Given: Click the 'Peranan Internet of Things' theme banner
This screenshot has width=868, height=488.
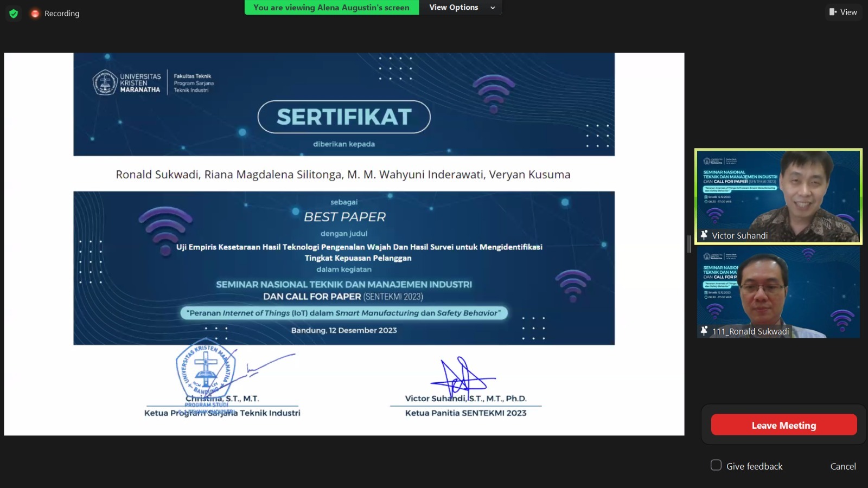Looking at the screenshot, I should coord(344,313).
